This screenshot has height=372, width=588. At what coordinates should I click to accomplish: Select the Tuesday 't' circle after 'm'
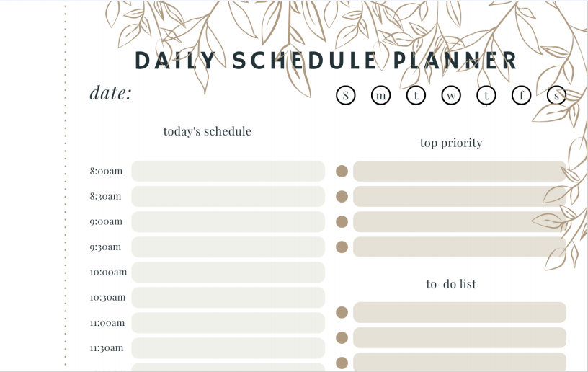[416, 94]
